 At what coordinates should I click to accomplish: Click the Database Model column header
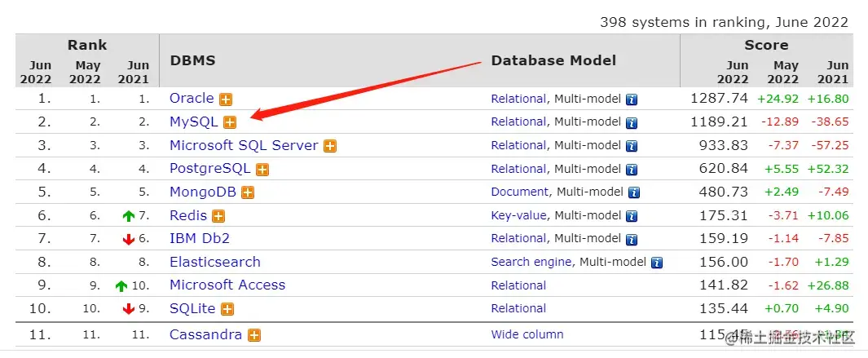(553, 60)
